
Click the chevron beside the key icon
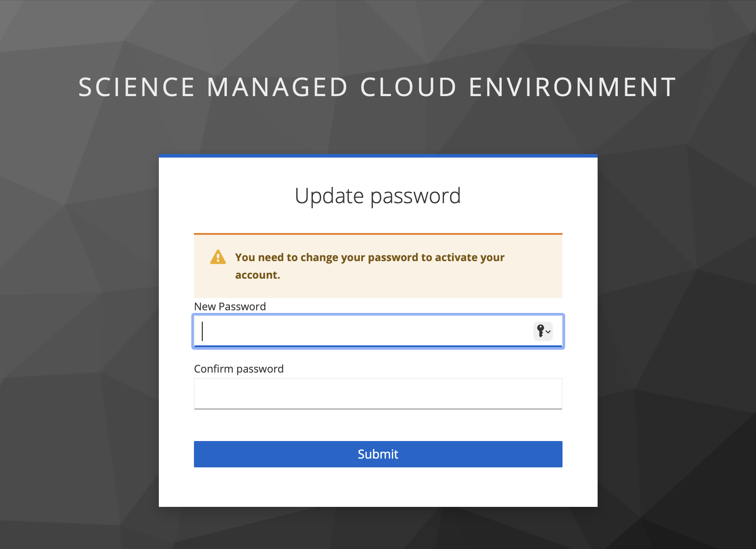pyautogui.click(x=548, y=332)
